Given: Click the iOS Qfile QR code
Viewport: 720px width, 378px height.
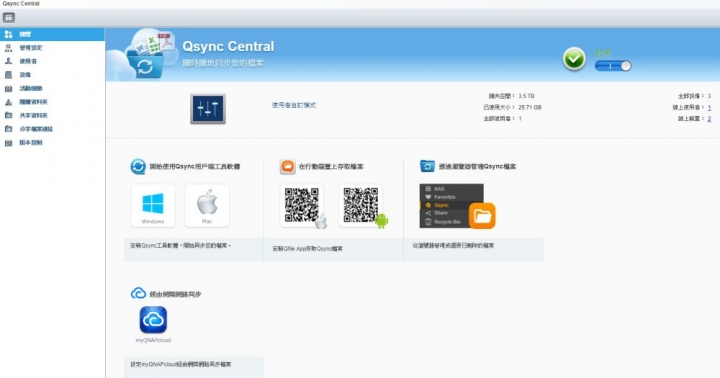Looking at the screenshot, I should pos(303,205).
